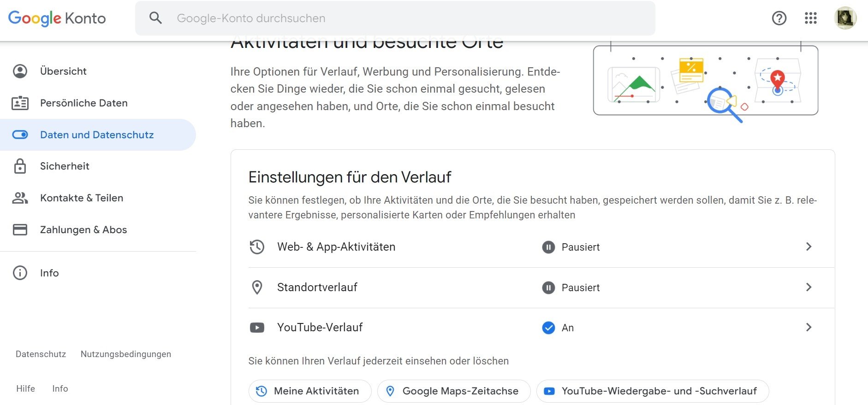Open the Info sidebar entry
868x405 pixels.
[98, 273]
